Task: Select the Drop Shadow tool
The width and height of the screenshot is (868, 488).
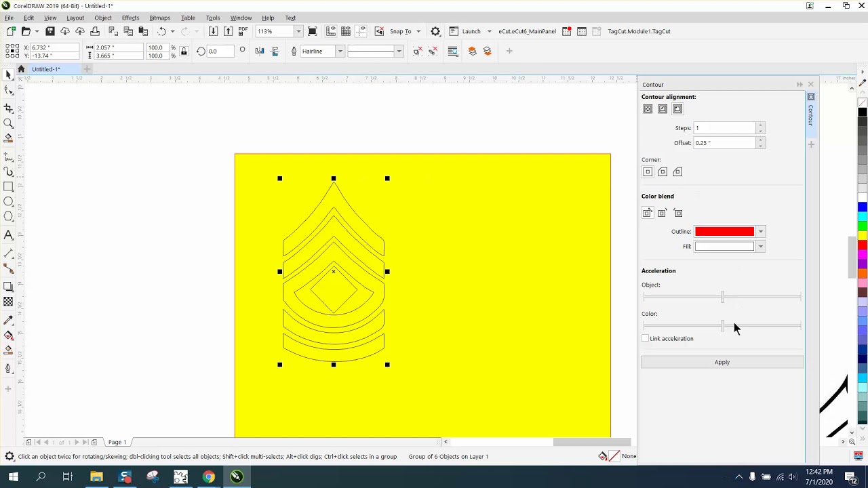Action: coord(8,286)
